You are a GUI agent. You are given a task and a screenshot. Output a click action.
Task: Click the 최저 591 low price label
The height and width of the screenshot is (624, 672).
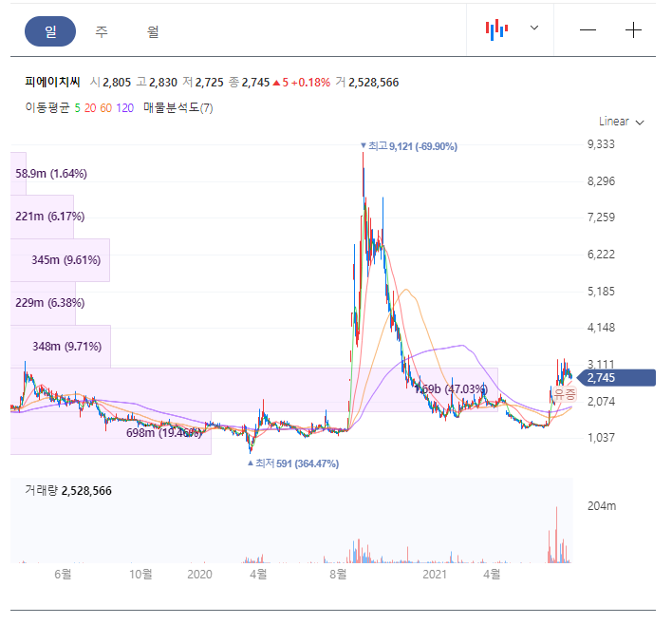(x=293, y=463)
